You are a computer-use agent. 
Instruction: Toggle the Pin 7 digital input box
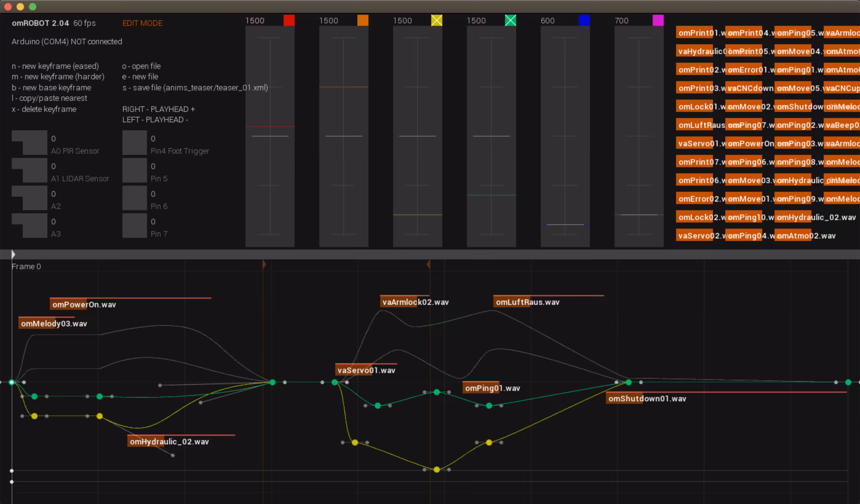point(134,225)
